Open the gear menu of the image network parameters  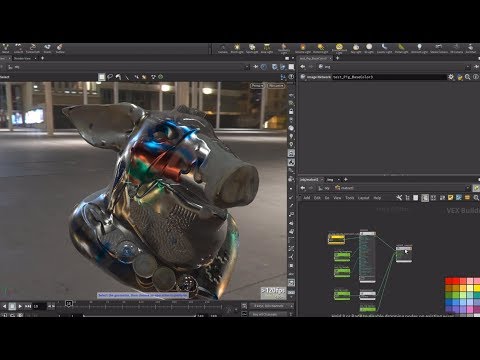(451, 77)
